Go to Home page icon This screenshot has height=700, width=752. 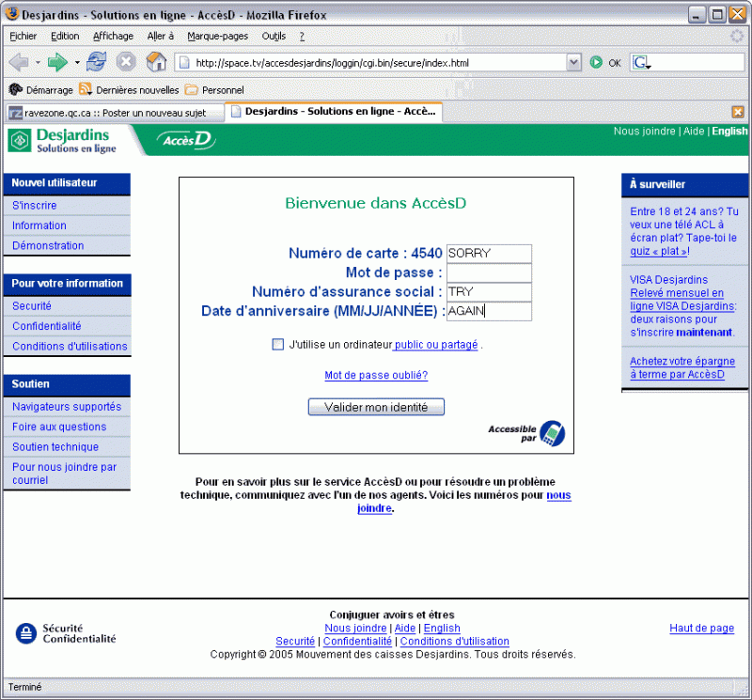pyautogui.click(x=156, y=62)
